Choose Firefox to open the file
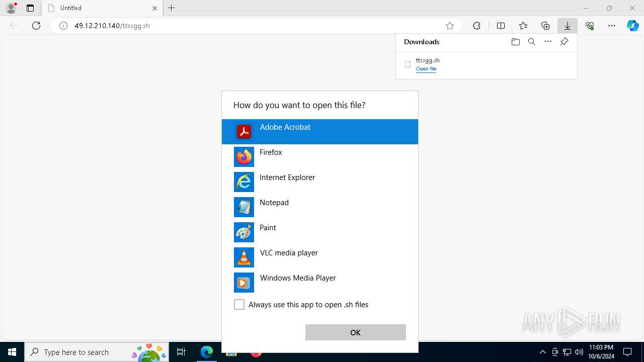The width and height of the screenshot is (644, 362). 319,157
